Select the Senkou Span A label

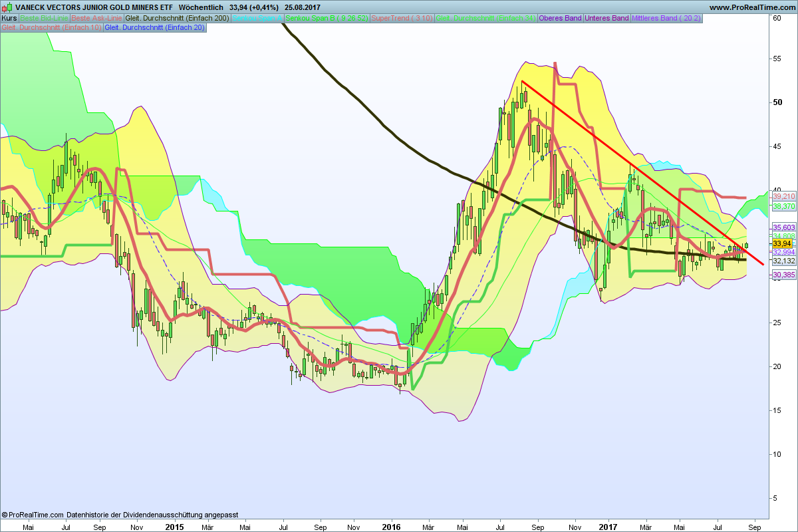click(x=257, y=18)
